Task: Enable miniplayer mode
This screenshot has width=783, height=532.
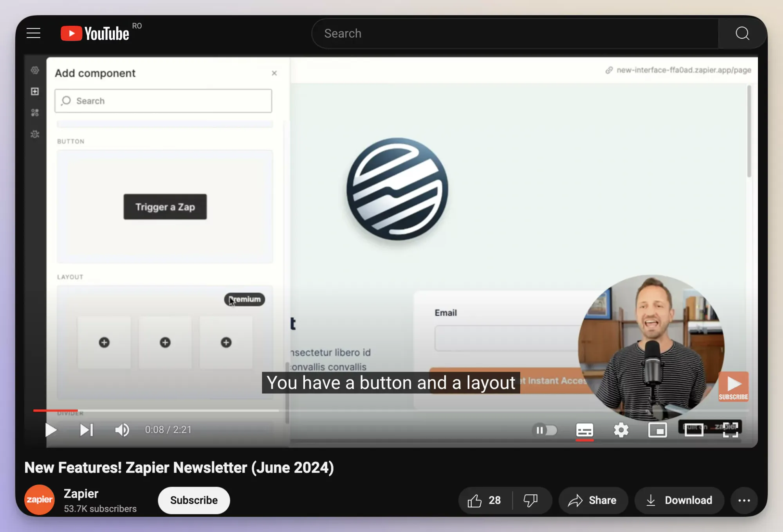Action: pos(657,430)
